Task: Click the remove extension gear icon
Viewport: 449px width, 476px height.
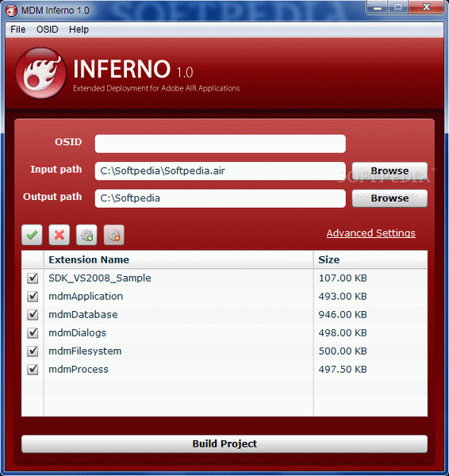Action: pyautogui.click(x=114, y=235)
